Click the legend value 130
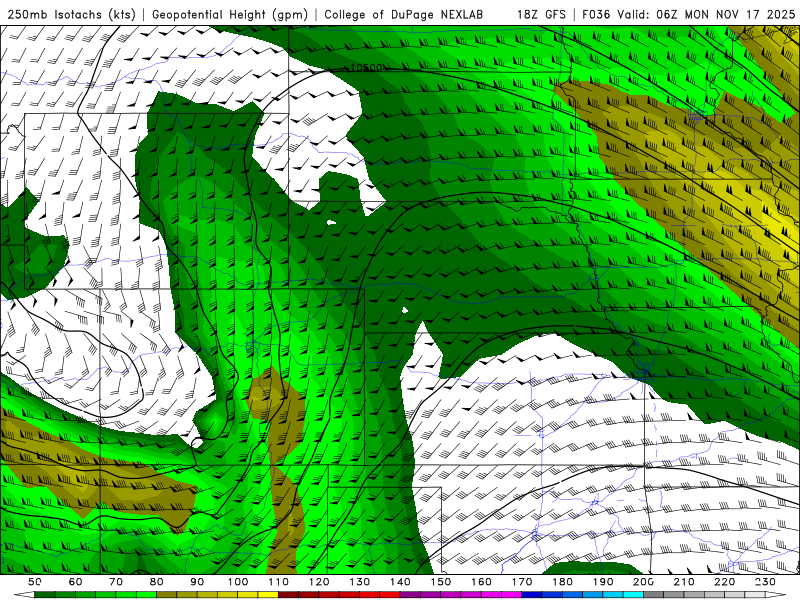Image resolution: width=800 pixels, height=600 pixels. 360,582
